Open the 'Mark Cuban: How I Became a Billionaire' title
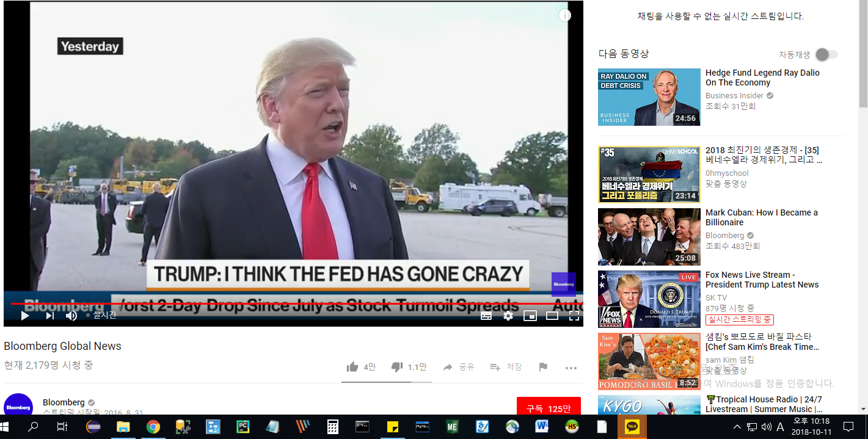This screenshot has height=439, width=868. click(x=762, y=217)
